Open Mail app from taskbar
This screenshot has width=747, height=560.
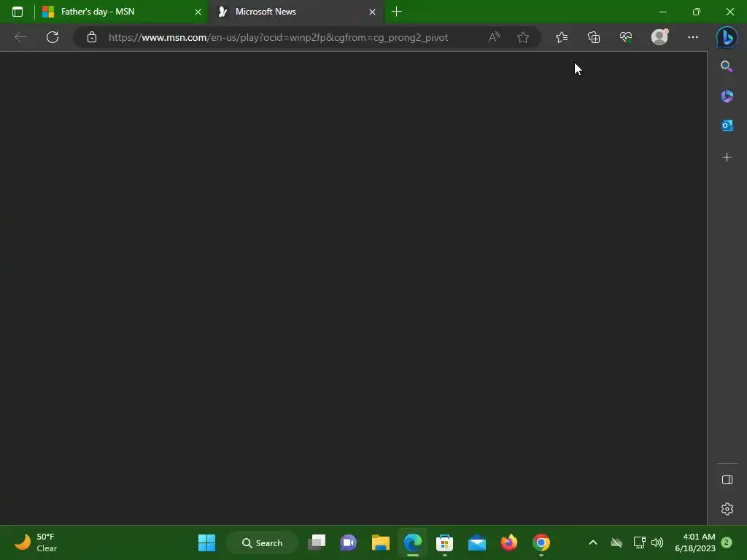(477, 542)
